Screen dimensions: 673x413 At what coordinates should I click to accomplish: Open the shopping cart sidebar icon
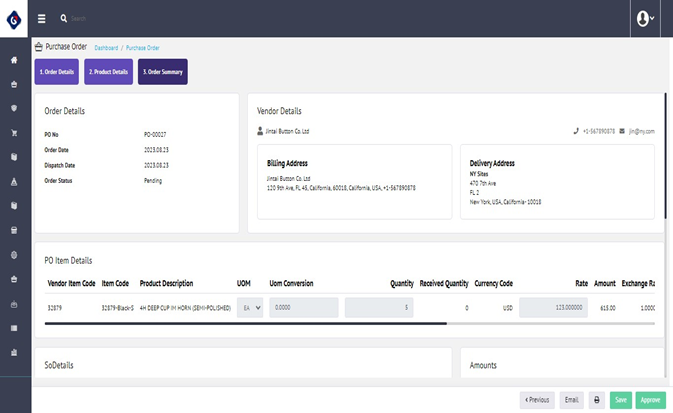[x=14, y=132]
